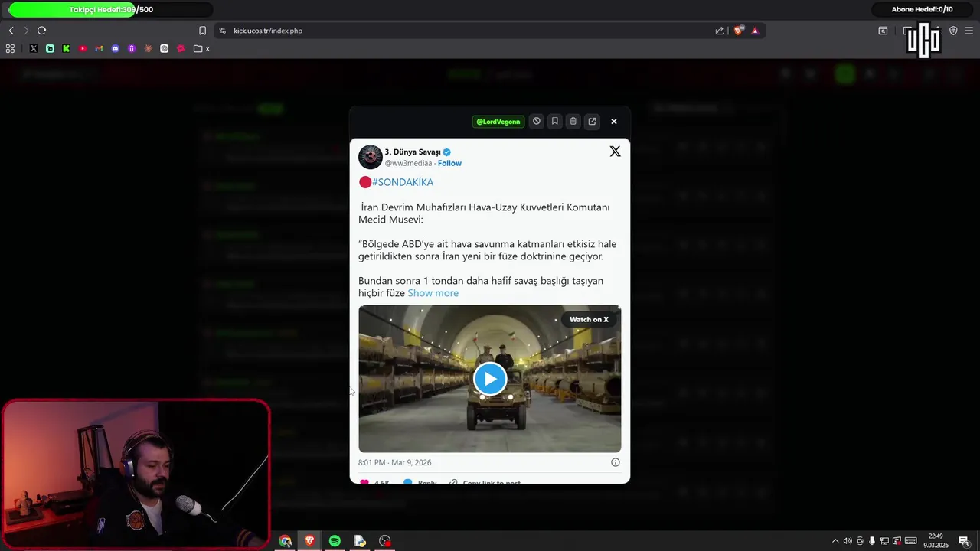Open the tab search icon
The width and height of the screenshot is (980, 551).
tap(883, 31)
